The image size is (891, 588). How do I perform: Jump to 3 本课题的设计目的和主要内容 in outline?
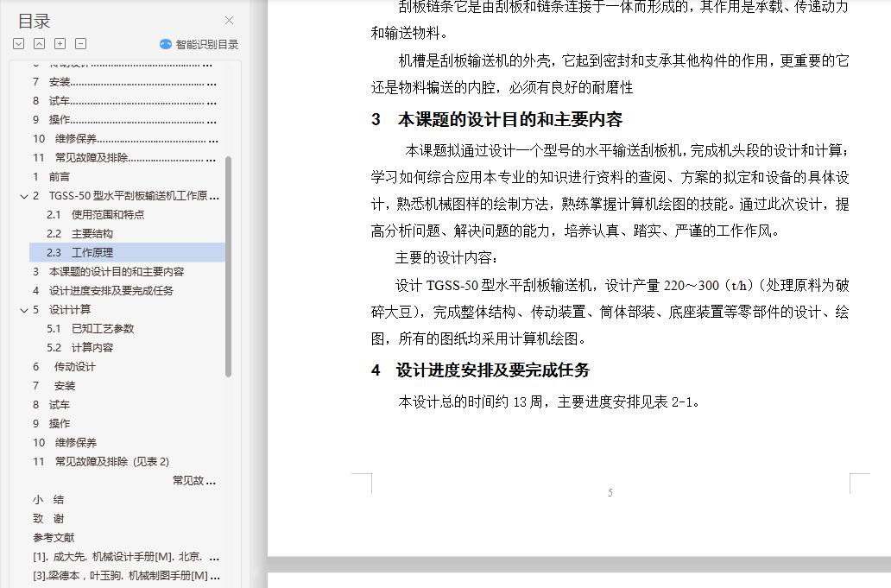point(108,272)
